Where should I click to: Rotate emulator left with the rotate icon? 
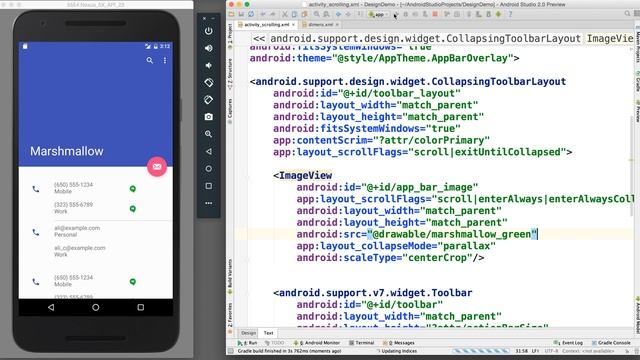[209, 82]
